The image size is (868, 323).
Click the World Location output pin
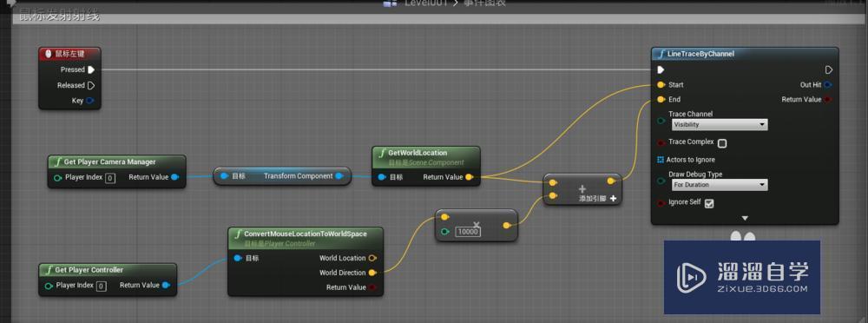click(x=372, y=258)
